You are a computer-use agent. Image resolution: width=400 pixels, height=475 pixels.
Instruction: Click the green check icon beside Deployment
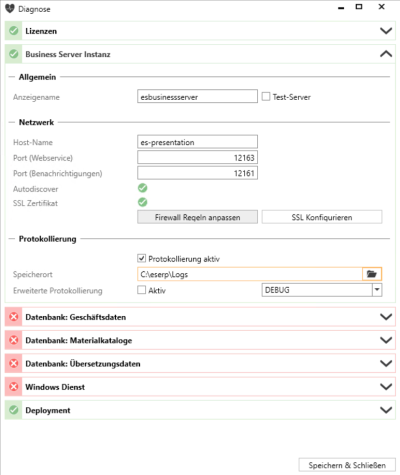[14, 410]
